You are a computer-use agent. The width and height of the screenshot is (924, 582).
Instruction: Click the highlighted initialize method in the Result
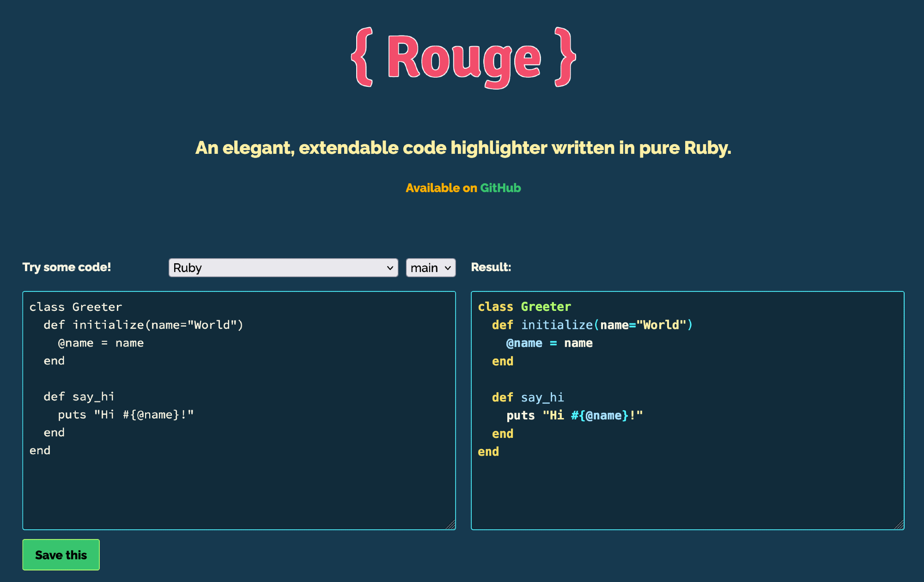tap(557, 325)
